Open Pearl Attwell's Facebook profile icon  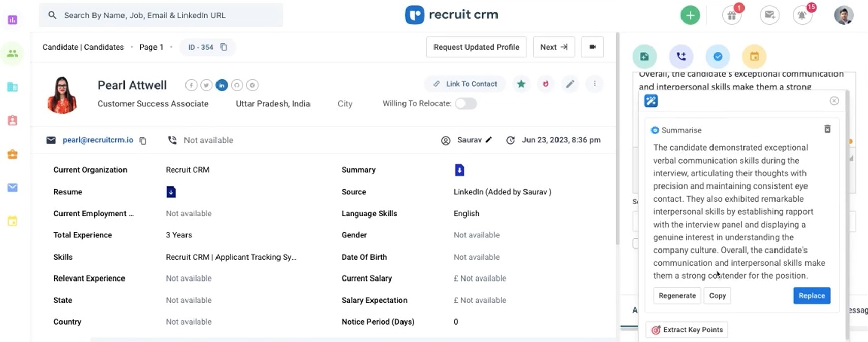click(x=191, y=85)
